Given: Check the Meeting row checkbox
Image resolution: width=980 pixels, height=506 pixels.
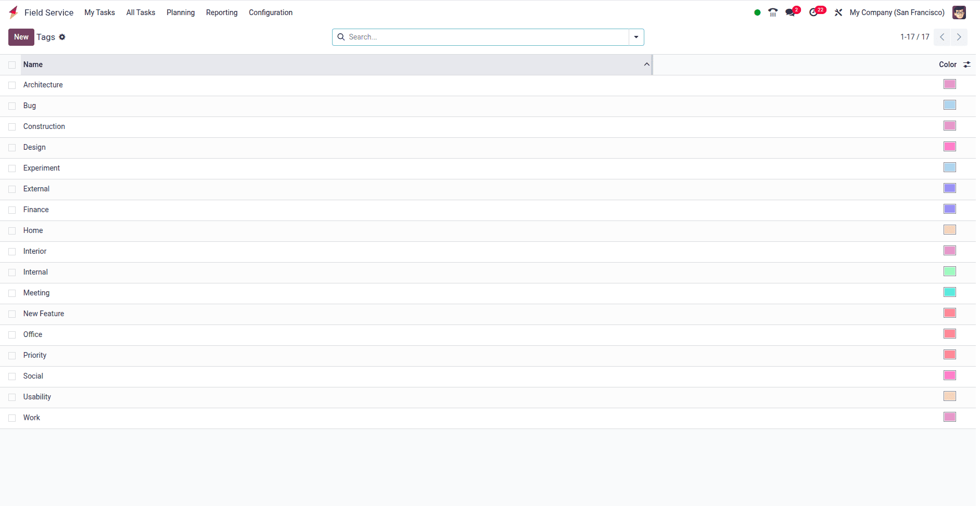Looking at the screenshot, I should pos(12,293).
